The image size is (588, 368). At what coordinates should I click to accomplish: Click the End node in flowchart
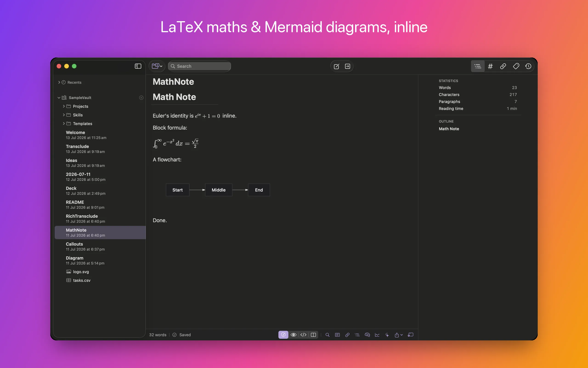click(259, 190)
